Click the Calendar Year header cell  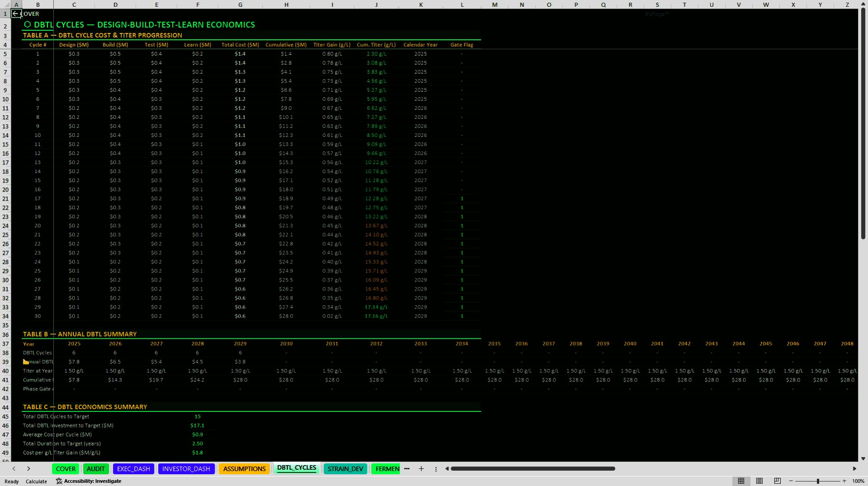coord(420,45)
